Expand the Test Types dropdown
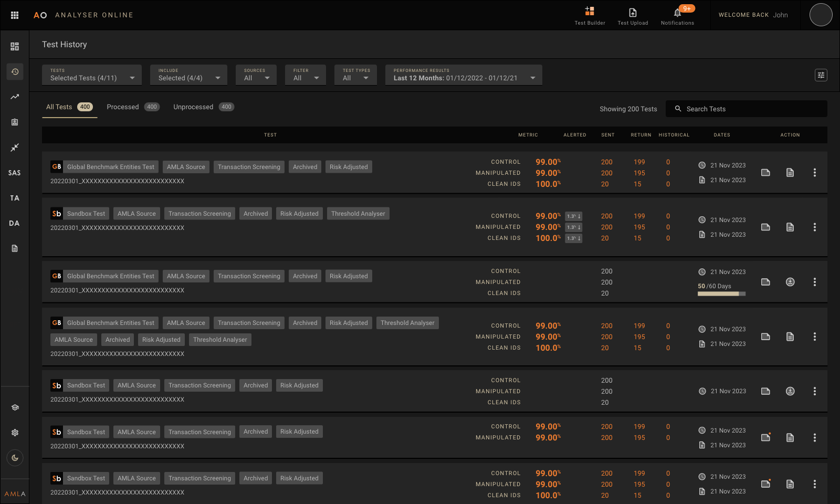The image size is (840, 504). pos(355,75)
